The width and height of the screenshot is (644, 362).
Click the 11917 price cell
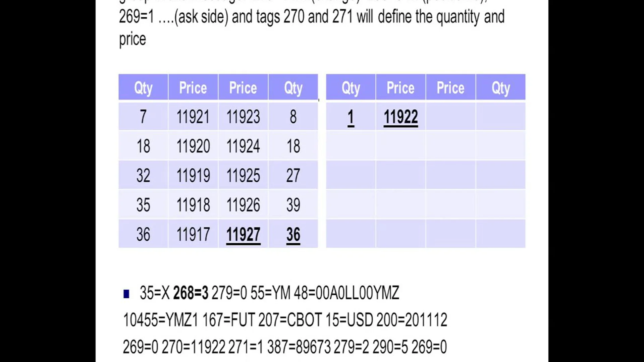(193, 234)
